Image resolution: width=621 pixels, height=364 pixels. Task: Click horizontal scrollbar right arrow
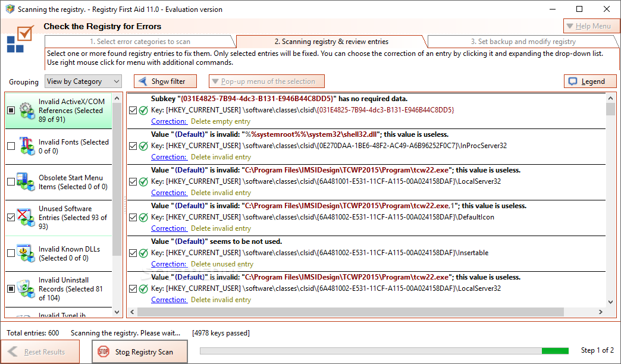[601, 312]
